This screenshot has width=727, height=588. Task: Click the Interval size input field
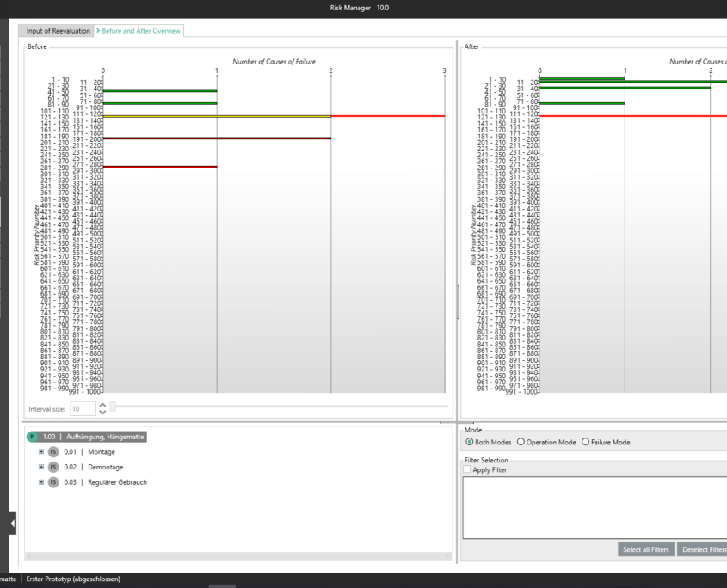coord(83,409)
